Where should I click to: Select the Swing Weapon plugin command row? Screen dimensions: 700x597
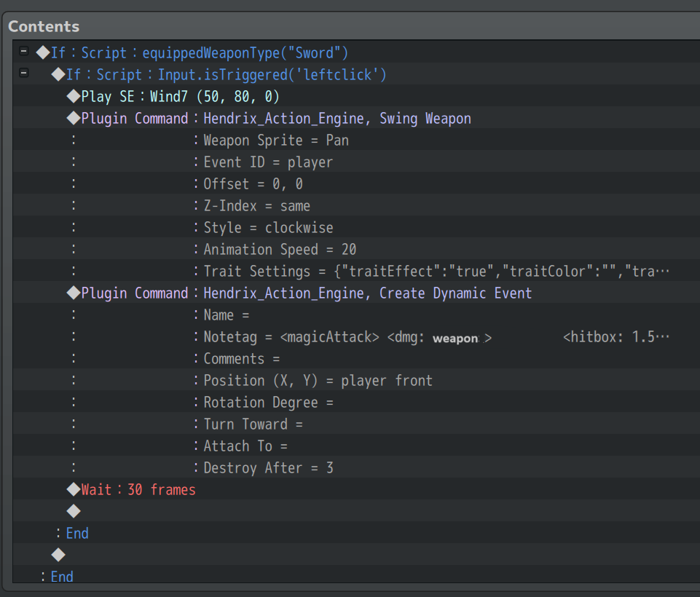[x=356, y=118]
